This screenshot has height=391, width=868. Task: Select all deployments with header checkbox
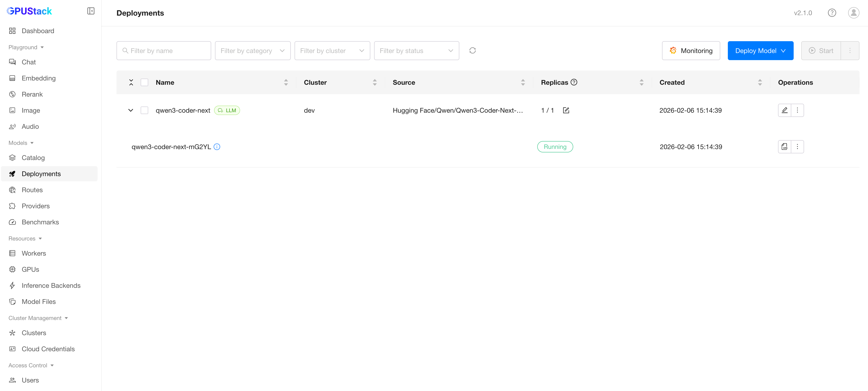(144, 83)
